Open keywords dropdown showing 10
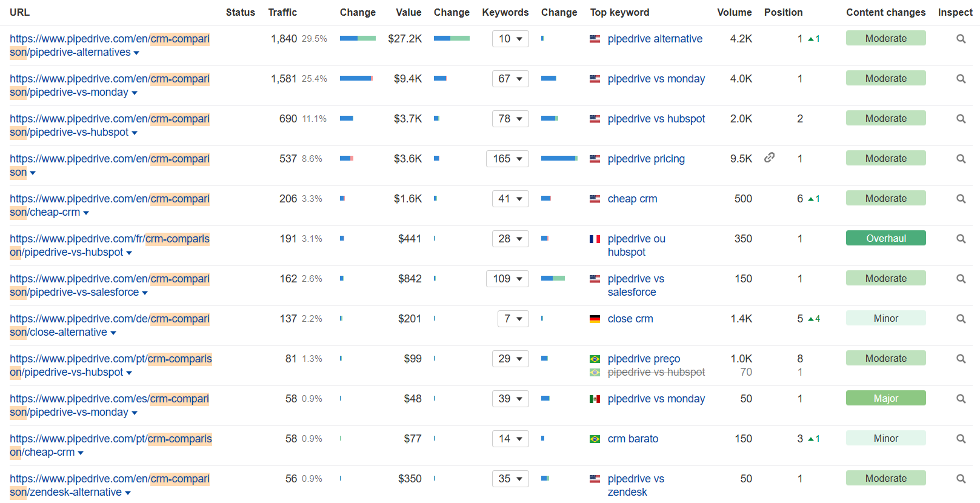This screenshot has height=503, width=980. pos(510,39)
